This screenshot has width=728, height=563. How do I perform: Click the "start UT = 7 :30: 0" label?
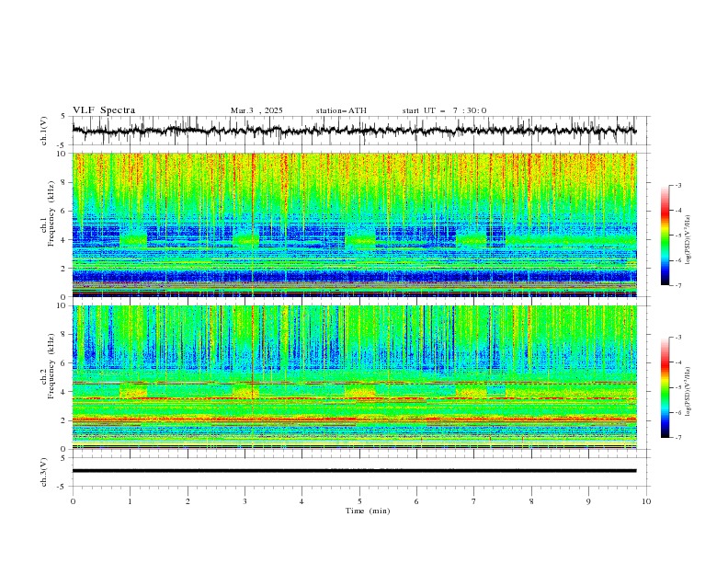[444, 110]
